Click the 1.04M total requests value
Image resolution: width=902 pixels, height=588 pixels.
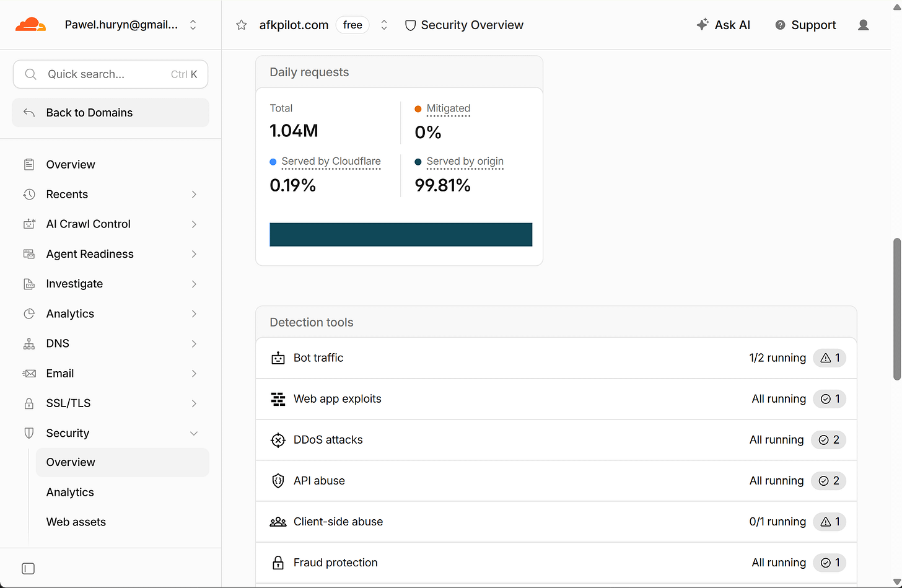pos(294,131)
